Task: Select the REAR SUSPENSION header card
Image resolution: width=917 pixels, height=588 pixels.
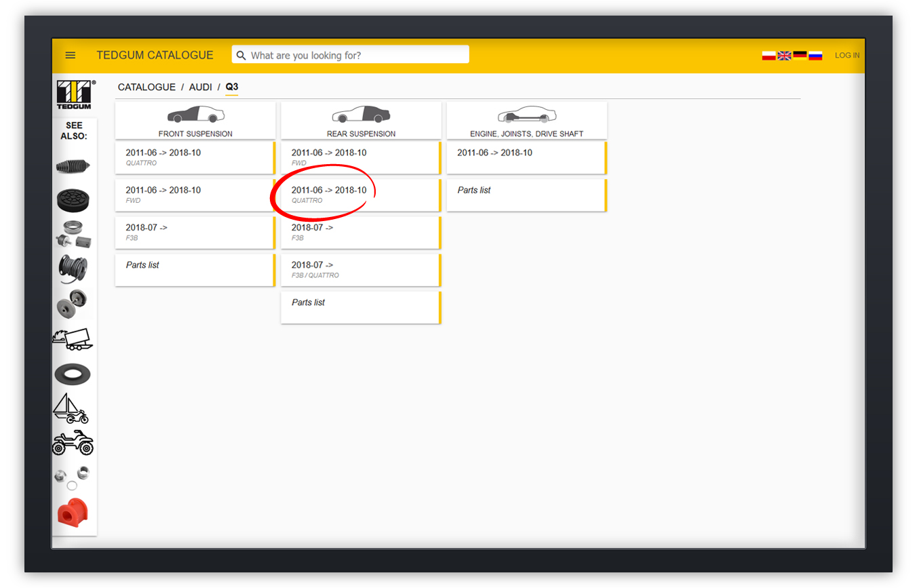Action: pos(361,121)
